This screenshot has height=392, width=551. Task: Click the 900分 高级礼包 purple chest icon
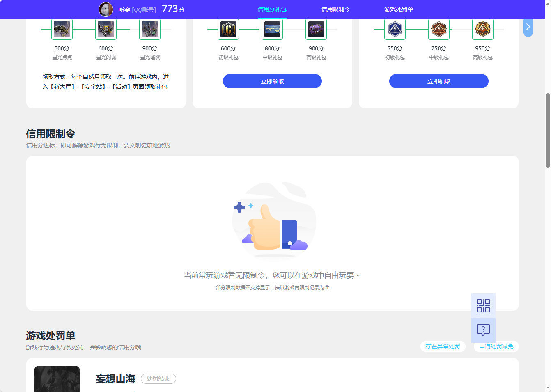(316, 29)
